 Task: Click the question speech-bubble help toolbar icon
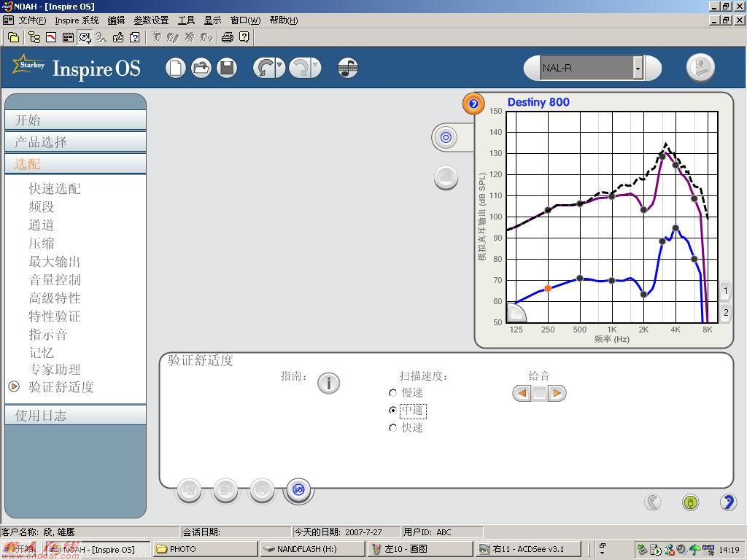[244, 37]
